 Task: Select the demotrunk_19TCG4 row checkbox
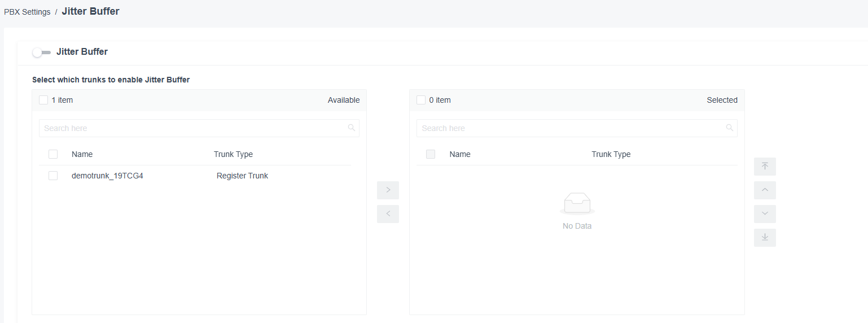(53, 176)
